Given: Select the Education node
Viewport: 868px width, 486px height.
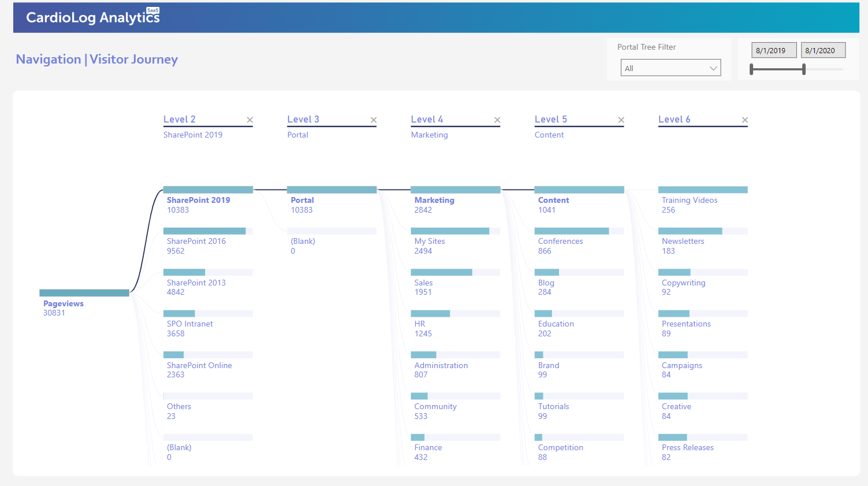Looking at the screenshot, I should pyautogui.click(x=579, y=314).
